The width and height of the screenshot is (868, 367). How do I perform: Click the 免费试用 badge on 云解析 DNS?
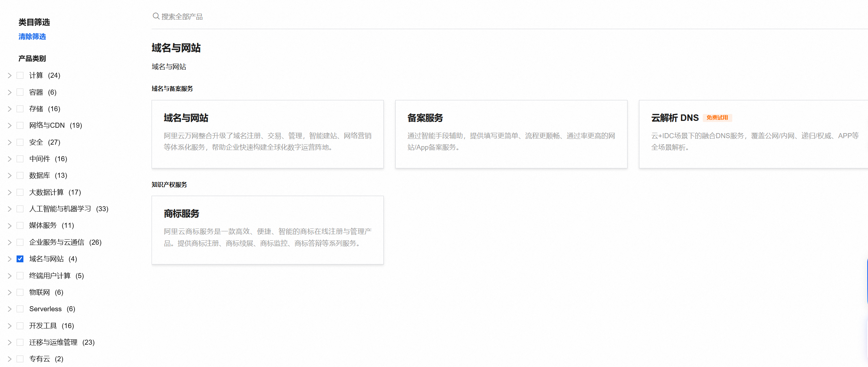pyautogui.click(x=717, y=118)
